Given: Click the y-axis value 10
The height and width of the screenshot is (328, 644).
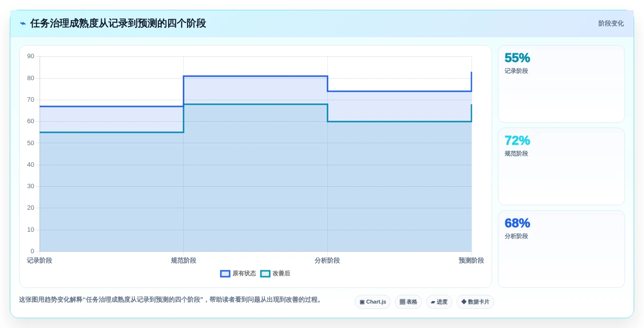Looking at the screenshot, I should tap(31, 230).
